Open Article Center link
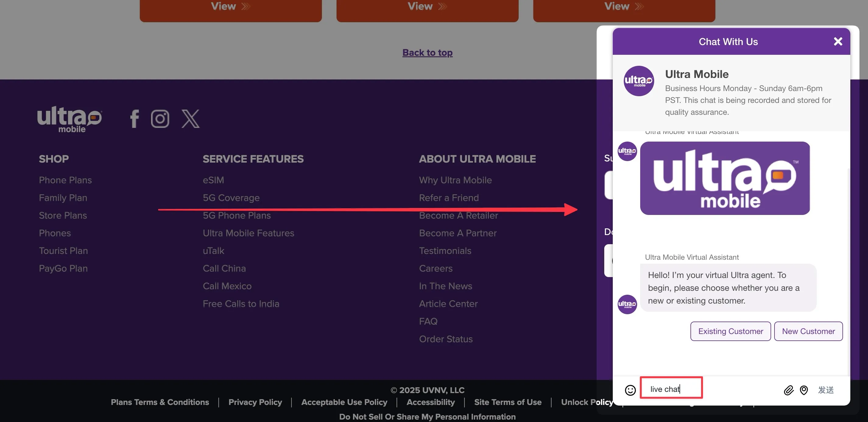 point(449,304)
